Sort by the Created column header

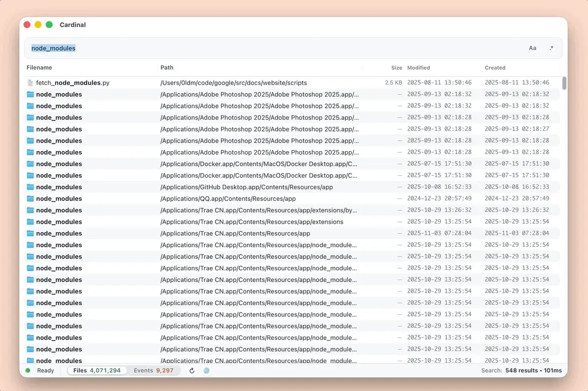pos(495,68)
